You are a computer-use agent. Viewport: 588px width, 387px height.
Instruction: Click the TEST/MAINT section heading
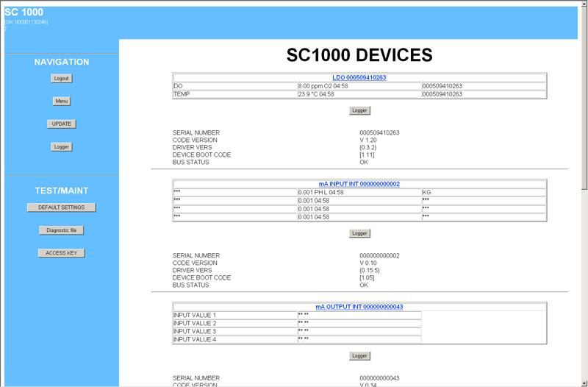coord(62,191)
